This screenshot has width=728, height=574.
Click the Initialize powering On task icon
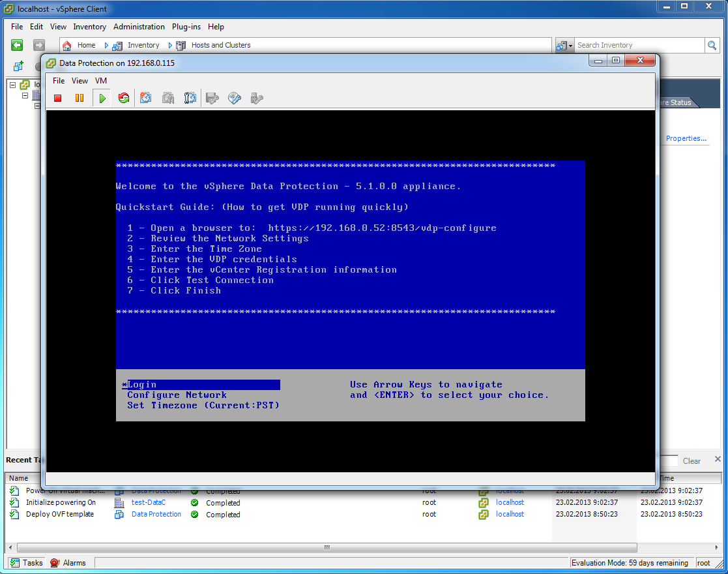(14, 502)
